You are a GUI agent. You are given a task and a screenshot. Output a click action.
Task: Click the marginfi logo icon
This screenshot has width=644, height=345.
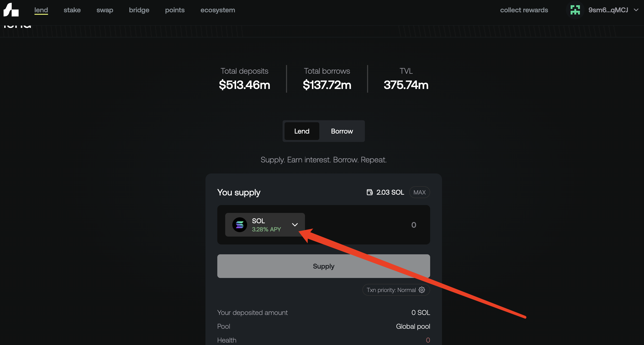tap(11, 10)
